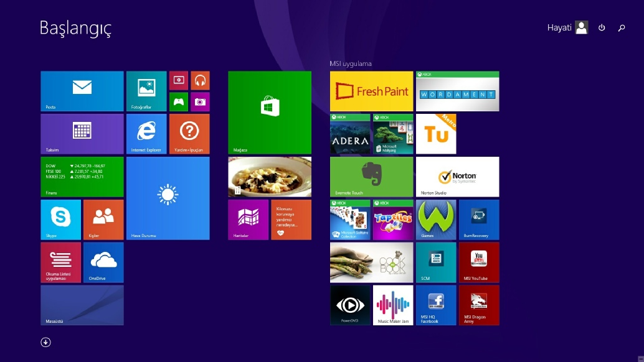This screenshot has height=362, width=644.
Task: Open the Xbox Games controller tile
Action: pos(179,101)
